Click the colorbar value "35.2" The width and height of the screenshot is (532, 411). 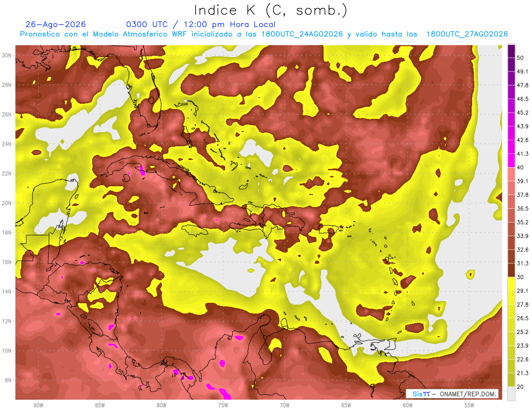point(522,222)
